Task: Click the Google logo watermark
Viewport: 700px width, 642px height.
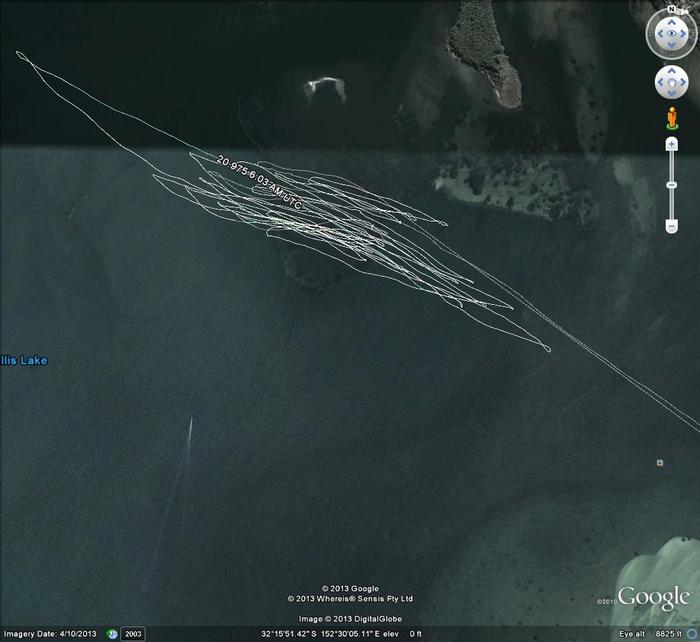Action: 653,597
